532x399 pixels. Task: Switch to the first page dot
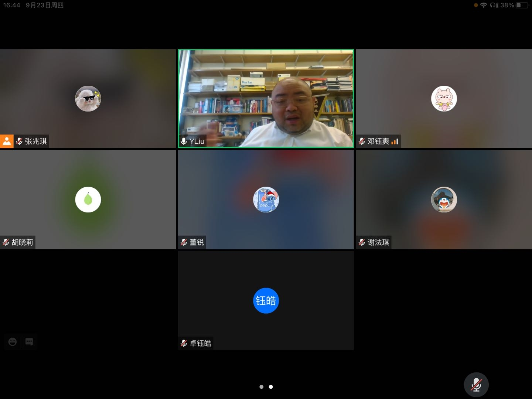(x=262, y=387)
